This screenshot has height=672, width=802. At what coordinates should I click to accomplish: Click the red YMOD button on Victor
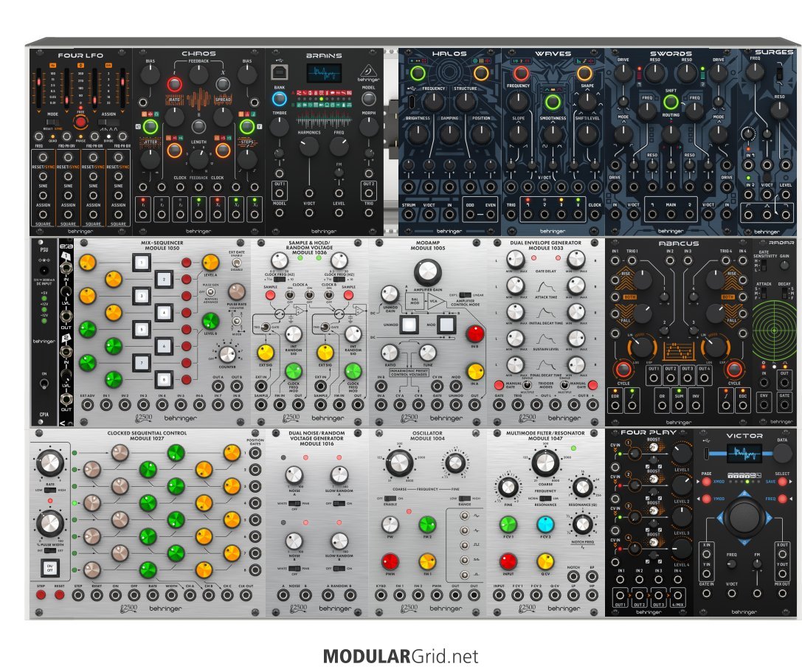tap(706, 499)
